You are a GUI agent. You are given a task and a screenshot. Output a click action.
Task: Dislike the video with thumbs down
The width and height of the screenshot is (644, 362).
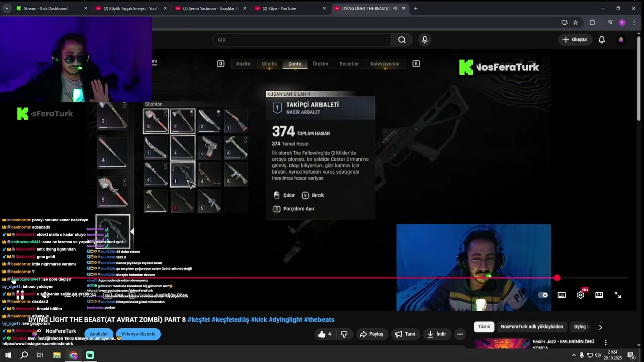pos(344,334)
